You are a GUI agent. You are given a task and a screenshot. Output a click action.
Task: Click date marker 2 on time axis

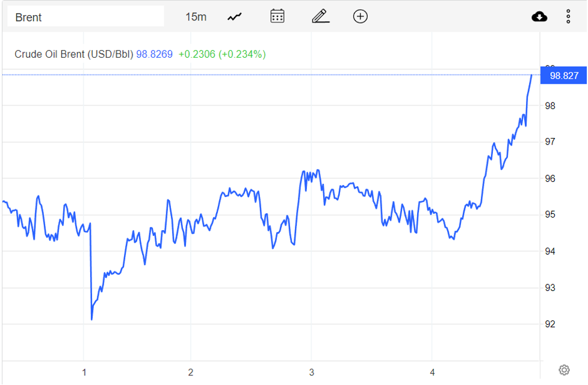point(190,373)
